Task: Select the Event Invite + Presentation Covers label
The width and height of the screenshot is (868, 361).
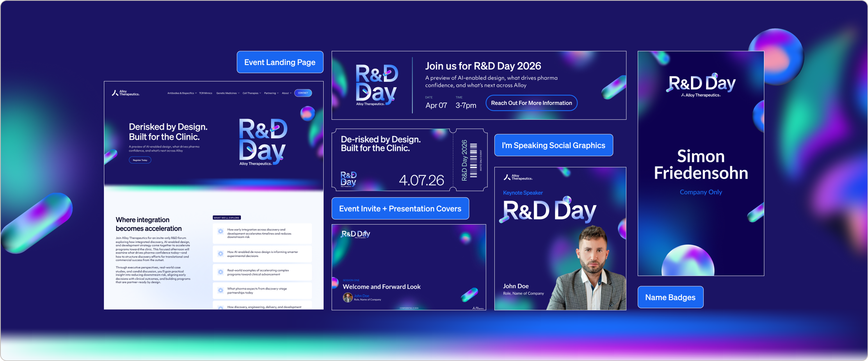Action: pos(400,208)
